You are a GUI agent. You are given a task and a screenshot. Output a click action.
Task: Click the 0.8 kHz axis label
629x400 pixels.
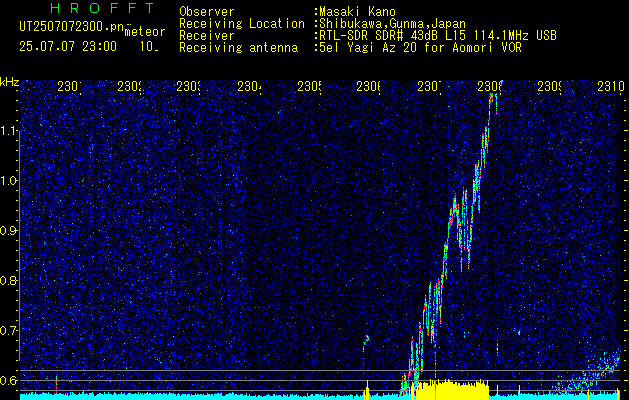click(9, 280)
